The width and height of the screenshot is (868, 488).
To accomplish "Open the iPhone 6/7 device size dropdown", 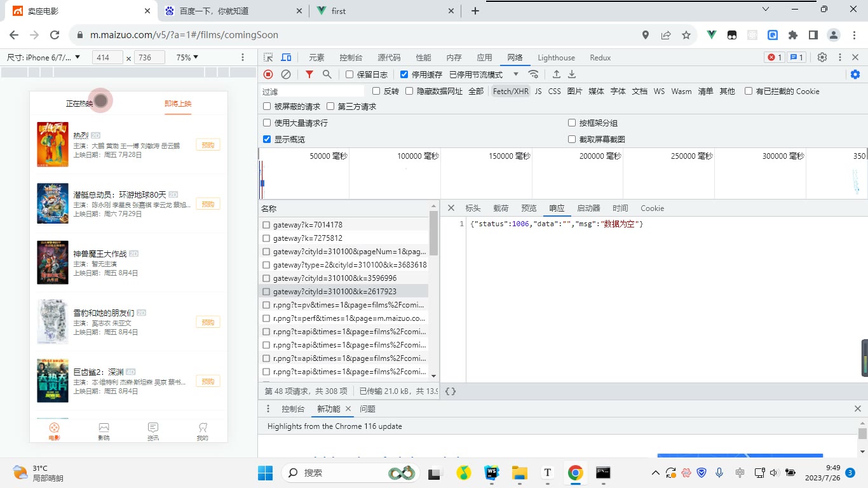I will 44,57.
